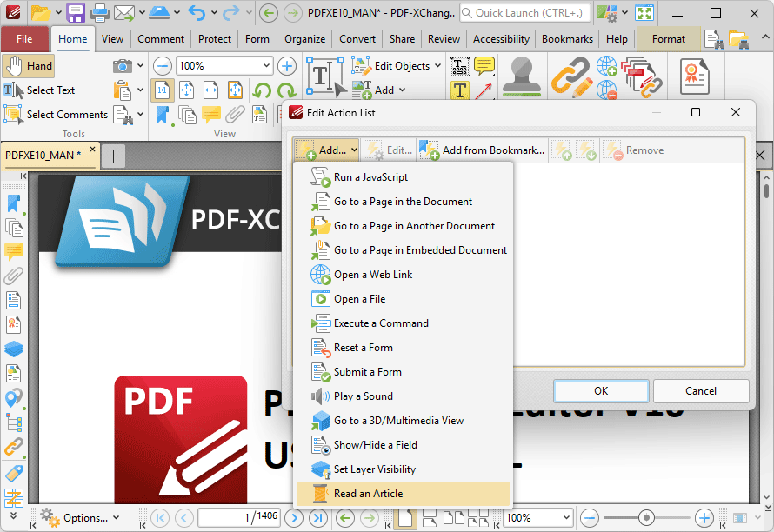Choose Open a Web Link action
This screenshot has width=774, height=532.
[x=403, y=275]
